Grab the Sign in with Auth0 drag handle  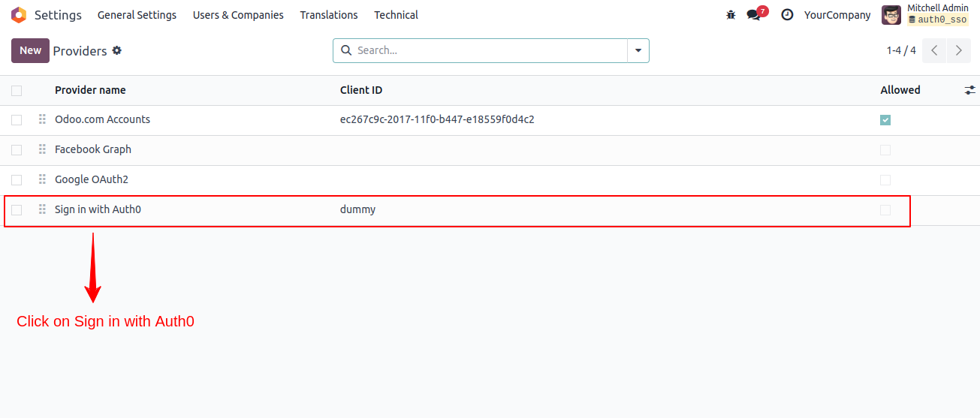(x=42, y=210)
